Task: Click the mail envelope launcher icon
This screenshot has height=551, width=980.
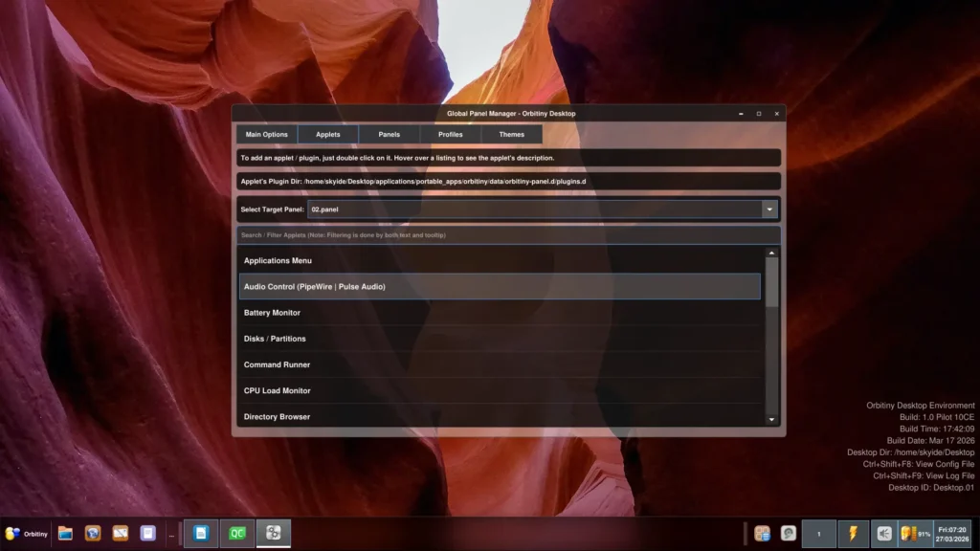Action: coord(121,534)
